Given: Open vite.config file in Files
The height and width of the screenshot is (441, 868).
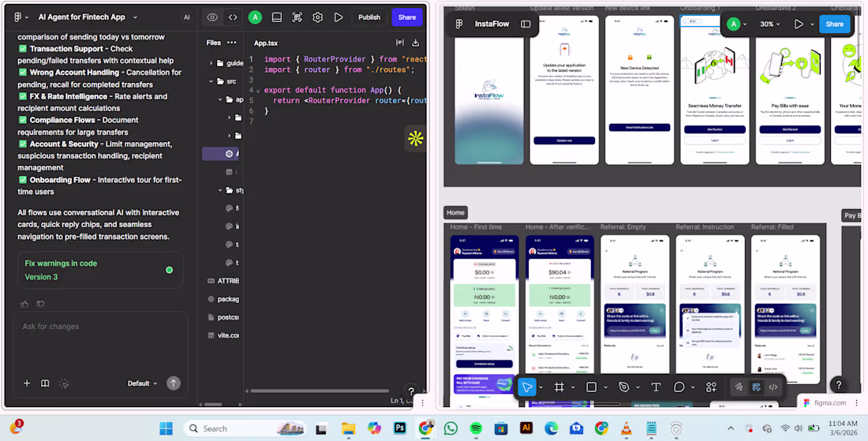Looking at the screenshot, I should pos(223,335).
